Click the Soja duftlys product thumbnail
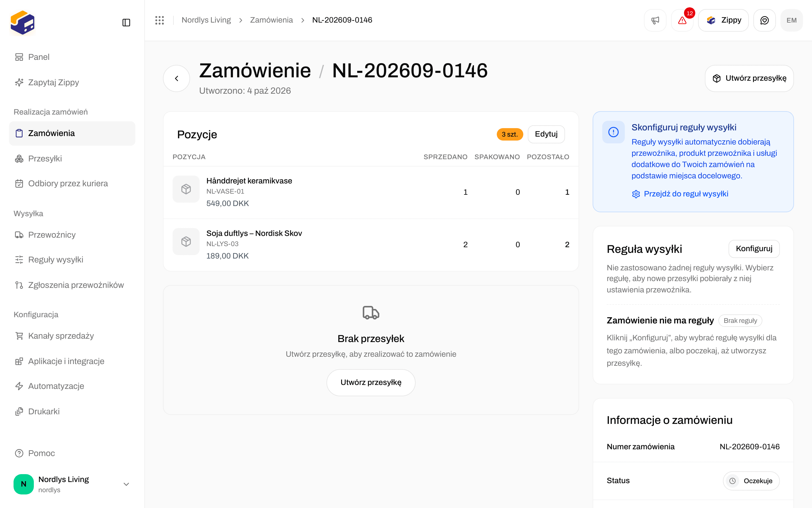The image size is (812, 508). 186,242
